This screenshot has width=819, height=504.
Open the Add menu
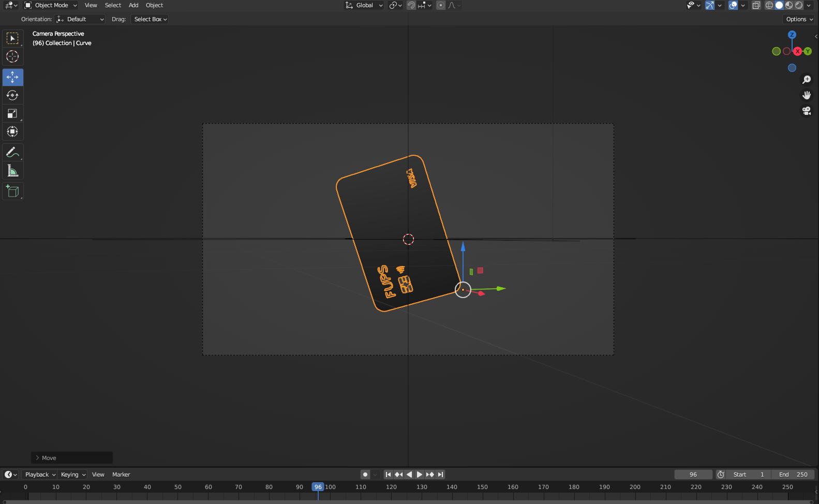[133, 5]
